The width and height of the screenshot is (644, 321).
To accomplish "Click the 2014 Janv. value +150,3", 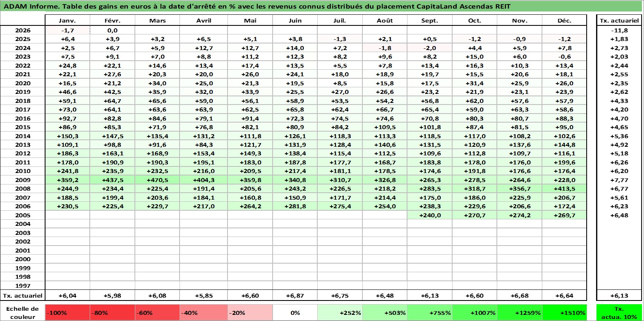I will click(x=67, y=136).
